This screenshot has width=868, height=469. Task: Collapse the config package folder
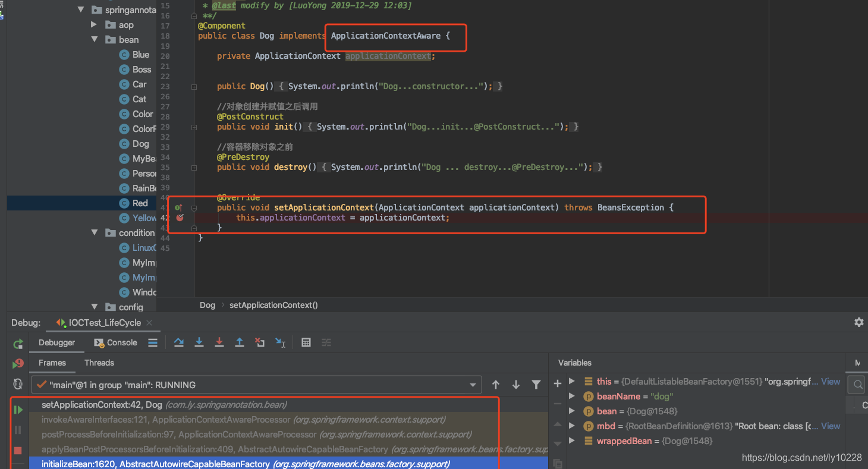coord(94,307)
